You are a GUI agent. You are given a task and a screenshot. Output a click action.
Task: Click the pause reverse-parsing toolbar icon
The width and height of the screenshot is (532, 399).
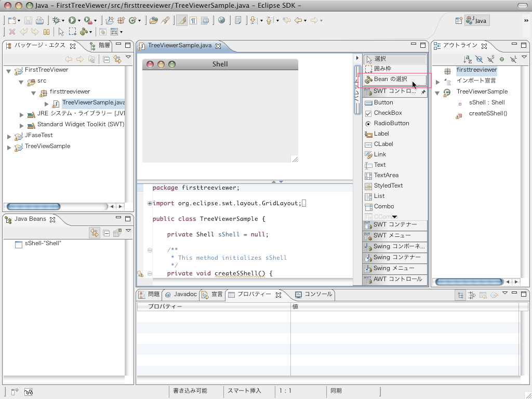pyautogui.click(x=46, y=32)
